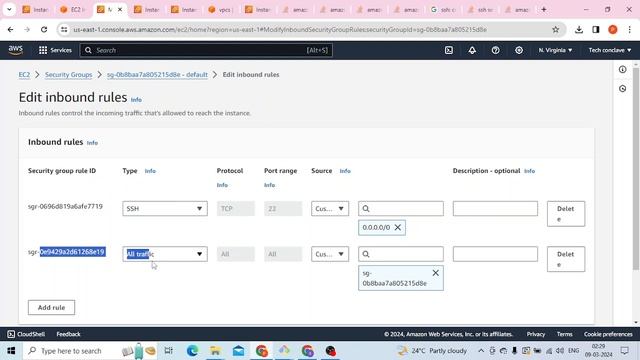Open the settings gear icon
640x360 pixels.
519,50
